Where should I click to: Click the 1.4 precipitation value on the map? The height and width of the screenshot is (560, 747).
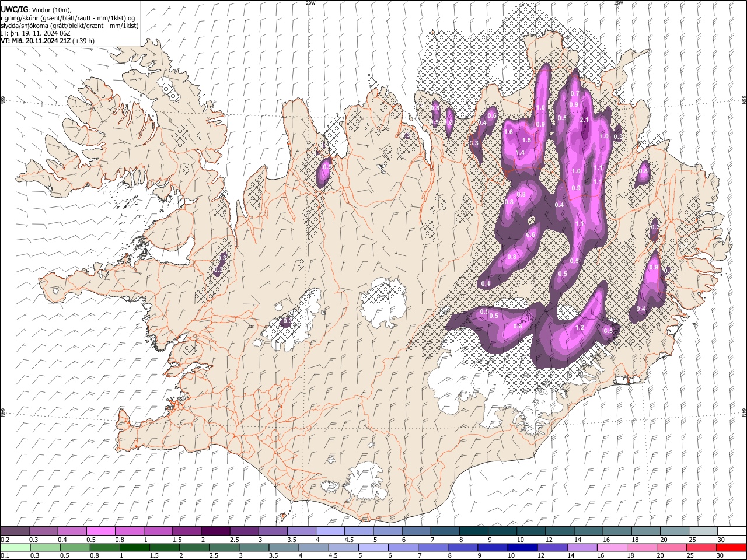521,152
